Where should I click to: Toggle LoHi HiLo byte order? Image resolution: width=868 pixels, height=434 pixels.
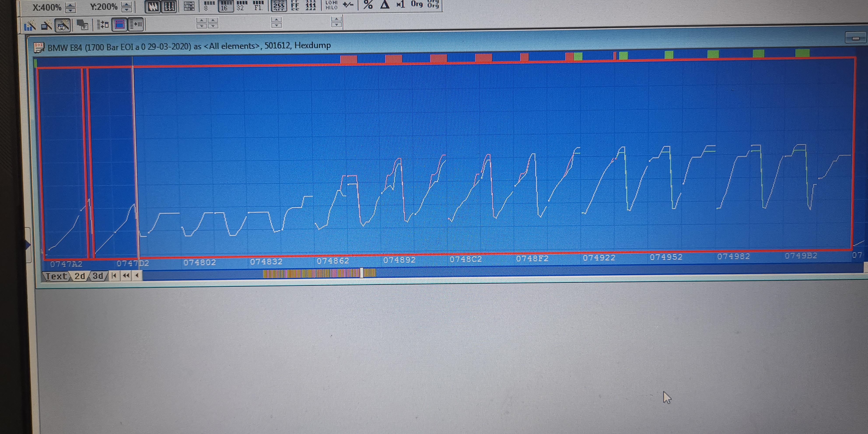(332, 5)
